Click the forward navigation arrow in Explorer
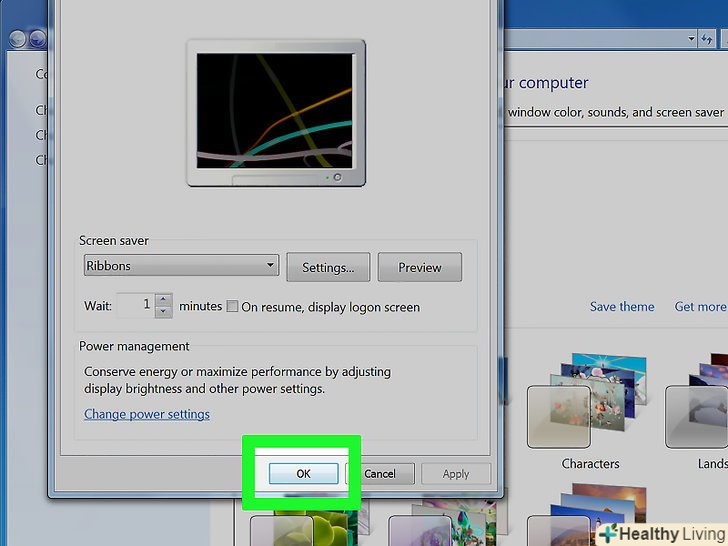 pos(38,39)
